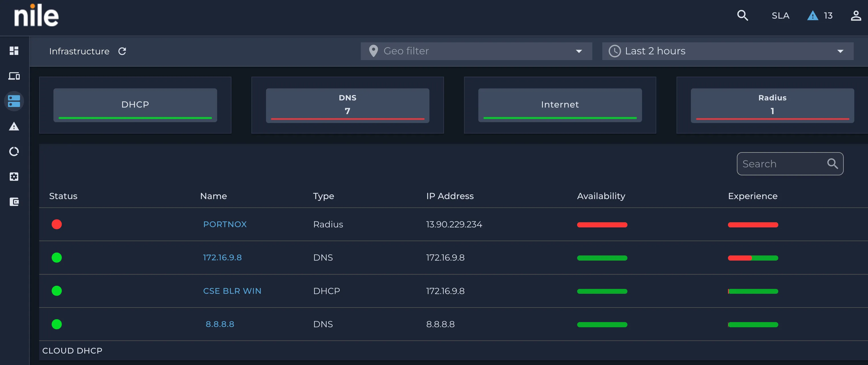868x365 pixels.
Task: Open the circular ring icon in sidebar
Action: click(x=14, y=152)
